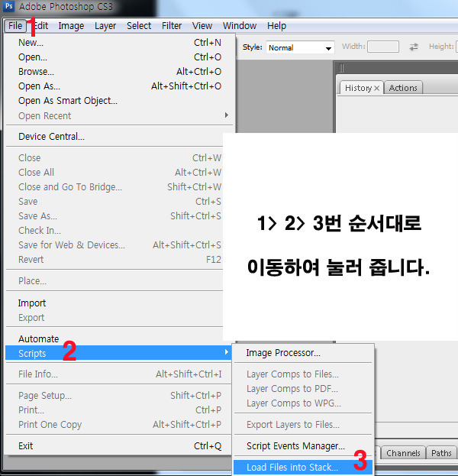The image size is (458, 476).
Task: Close the History tab with its x
Action: (x=377, y=88)
